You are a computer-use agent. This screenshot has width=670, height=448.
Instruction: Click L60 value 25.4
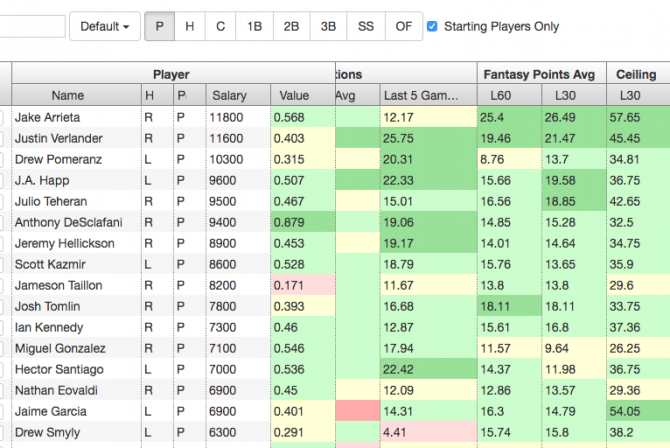(x=509, y=117)
